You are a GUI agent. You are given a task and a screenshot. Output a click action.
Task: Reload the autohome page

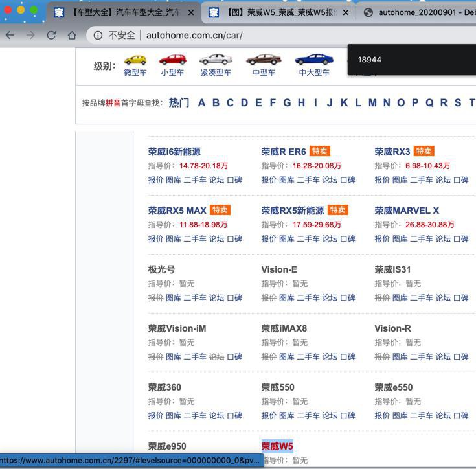[51, 36]
